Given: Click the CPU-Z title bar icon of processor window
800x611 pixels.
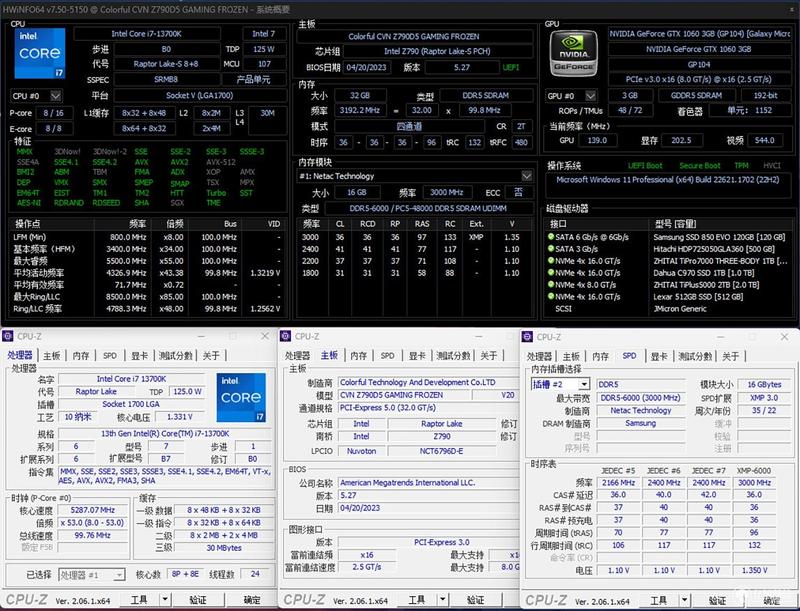Looking at the screenshot, I should pyautogui.click(x=8, y=336).
